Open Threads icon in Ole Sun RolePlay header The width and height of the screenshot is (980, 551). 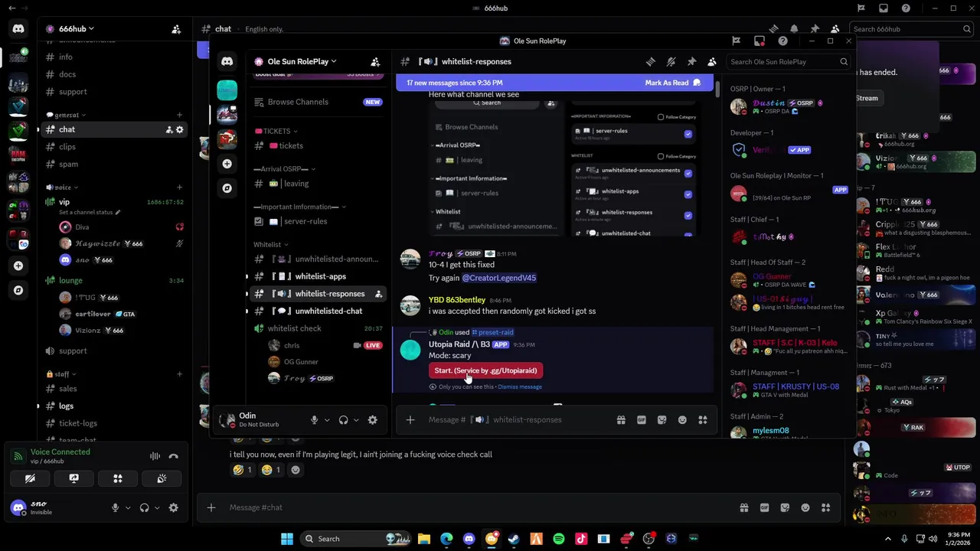(x=650, y=61)
